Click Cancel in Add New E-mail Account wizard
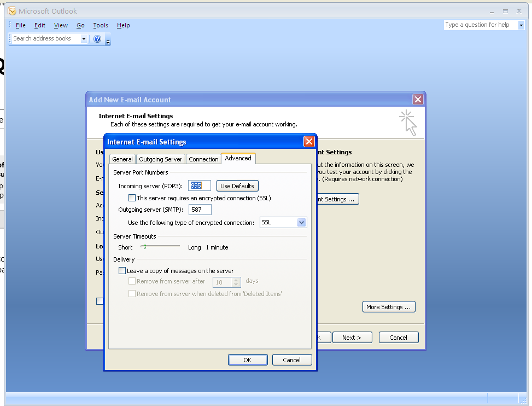Screen dimensions: 532x406 (x=399, y=338)
